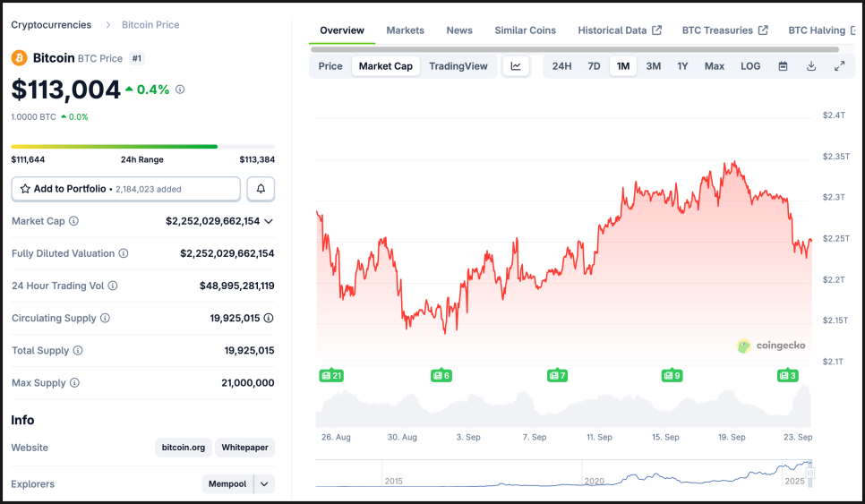Click the 24 Hour Trading Vol info icon
Image resolution: width=865 pixels, height=504 pixels.
[113, 286]
